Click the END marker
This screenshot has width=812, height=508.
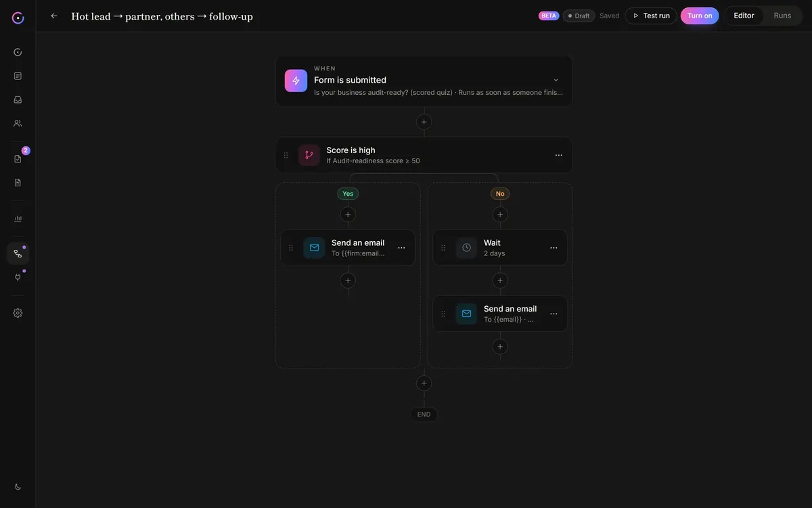424,415
